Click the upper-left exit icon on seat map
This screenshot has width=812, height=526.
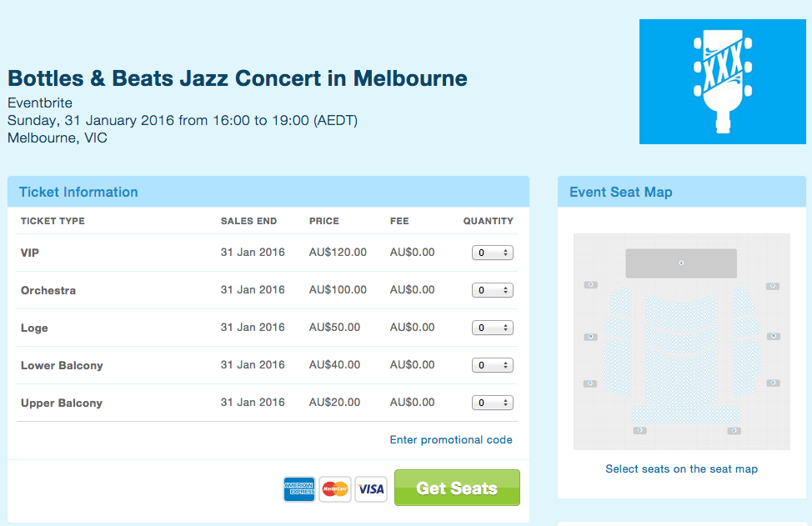click(591, 285)
